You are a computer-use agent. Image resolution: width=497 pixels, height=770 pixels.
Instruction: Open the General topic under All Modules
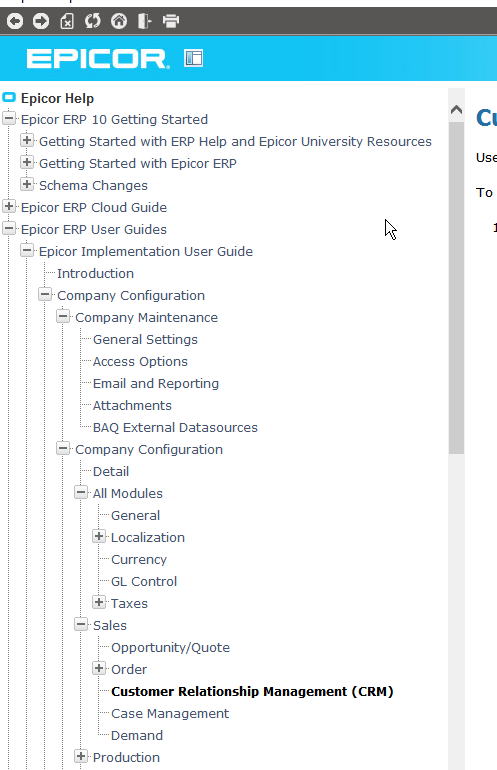click(136, 516)
